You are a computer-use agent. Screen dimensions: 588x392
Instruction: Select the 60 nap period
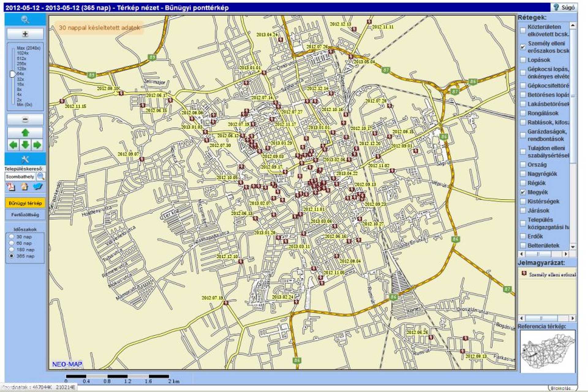coord(12,243)
